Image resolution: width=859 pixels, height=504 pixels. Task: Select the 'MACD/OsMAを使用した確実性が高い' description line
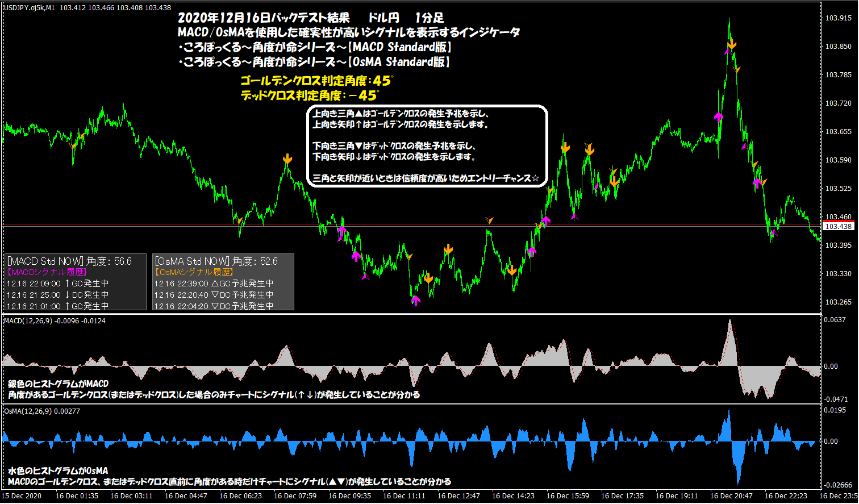349,32
